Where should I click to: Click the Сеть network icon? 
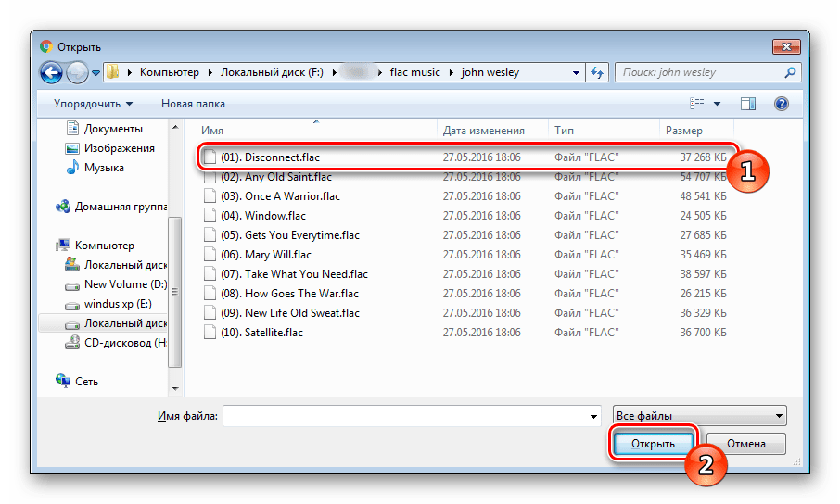(63, 381)
